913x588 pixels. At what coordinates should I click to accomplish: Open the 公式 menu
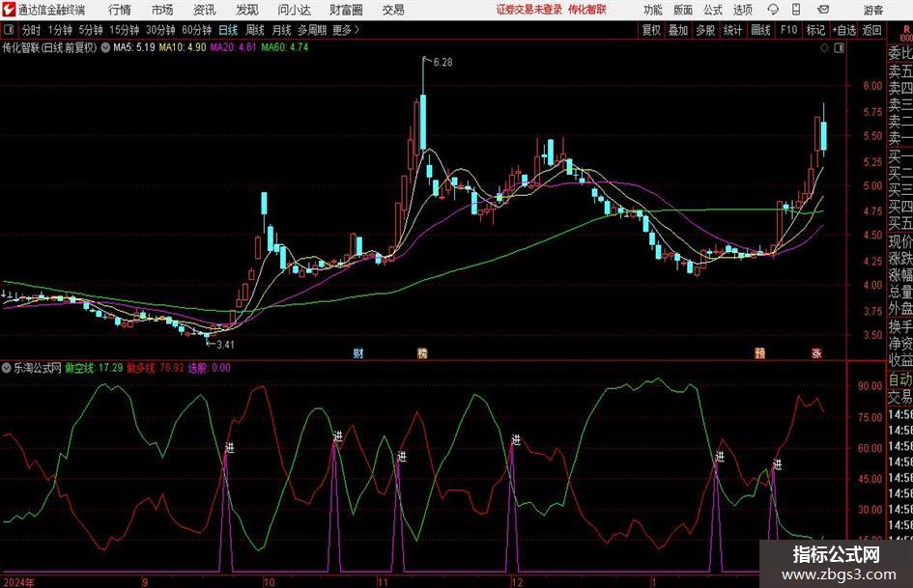click(x=713, y=10)
